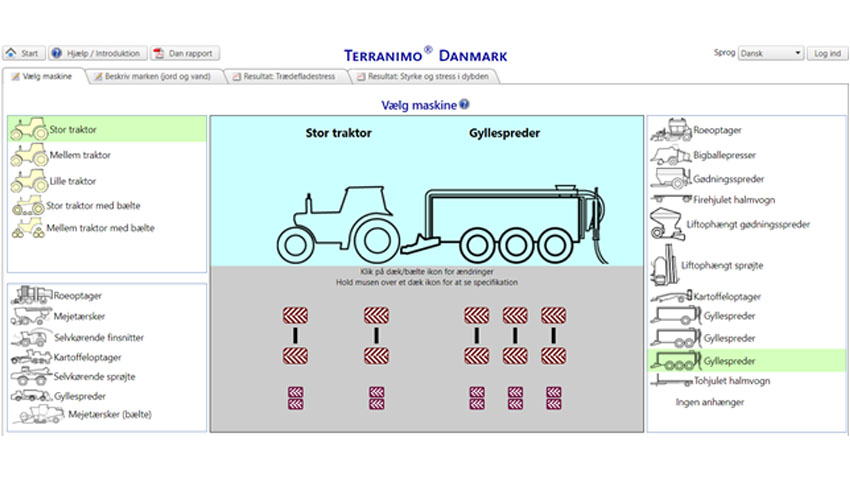Open Resultat: Styrke og stress i dybden tab
850x478 pixels.
tap(424, 76)
